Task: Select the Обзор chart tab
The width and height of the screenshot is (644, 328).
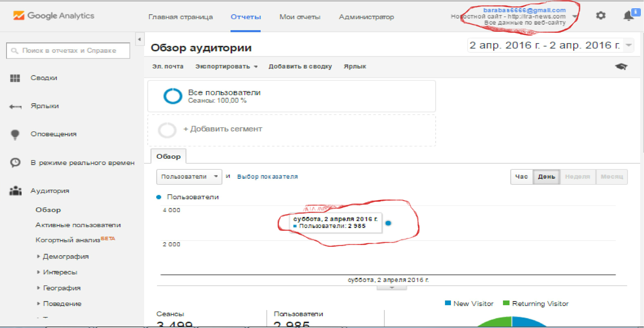Action: pyautogui.click(x=168, y=156)
